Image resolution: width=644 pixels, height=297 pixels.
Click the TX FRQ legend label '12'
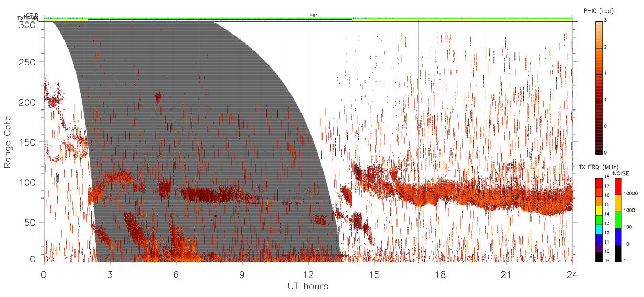[608, 233]
